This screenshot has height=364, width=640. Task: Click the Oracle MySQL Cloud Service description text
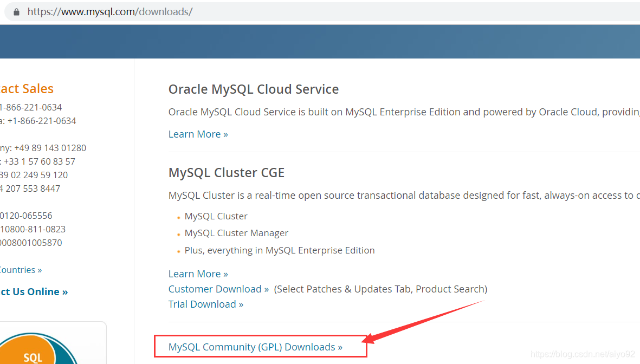(x=404, y=112)
